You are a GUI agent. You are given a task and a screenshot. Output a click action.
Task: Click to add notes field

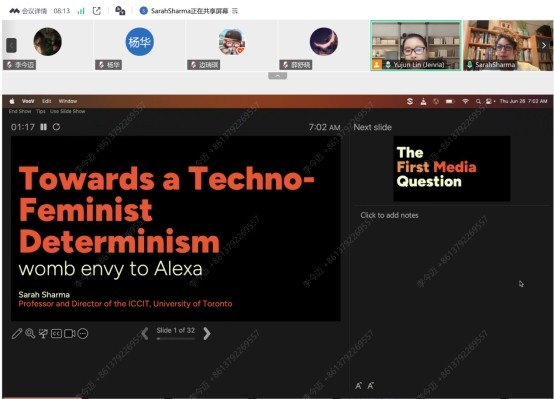tap(389, 215)
